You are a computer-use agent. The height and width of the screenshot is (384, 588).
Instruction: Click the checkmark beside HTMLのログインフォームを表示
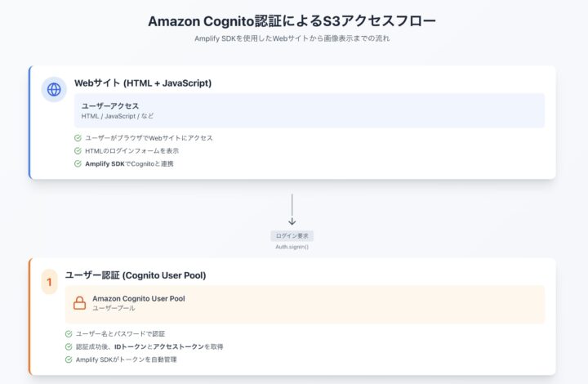[x=78, y=151]
